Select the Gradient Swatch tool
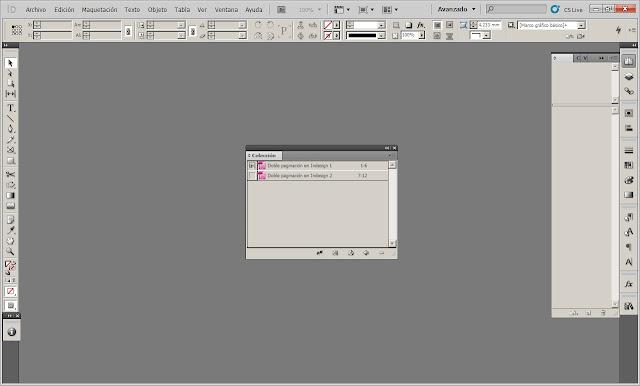This screenshot has height=386, width=640. (11, 195)
